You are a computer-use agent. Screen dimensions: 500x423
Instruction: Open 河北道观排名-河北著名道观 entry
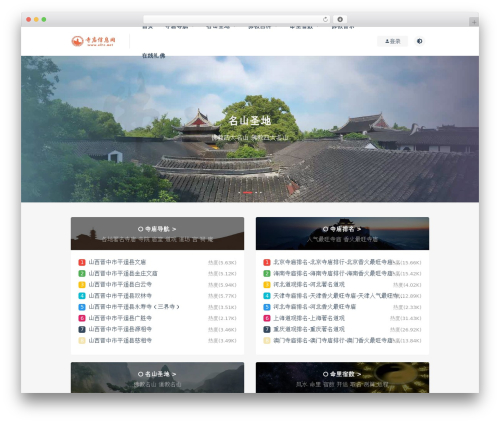(x=309, y=285)
